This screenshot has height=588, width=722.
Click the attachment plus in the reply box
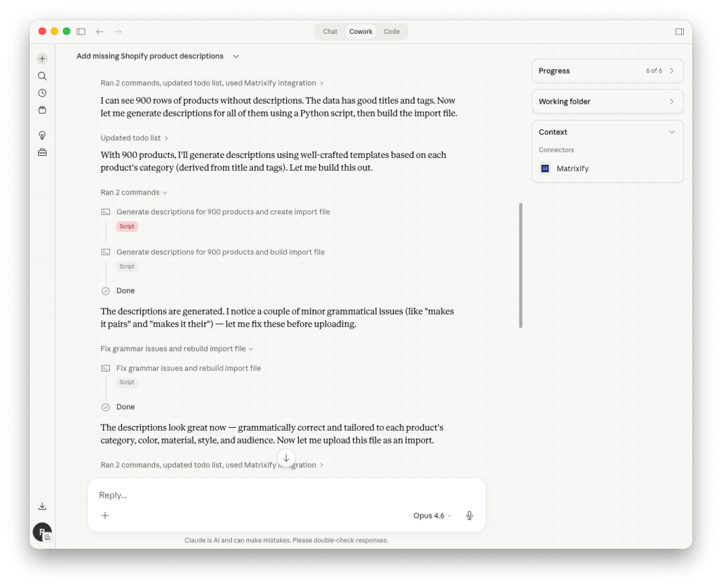pos(105,515)
